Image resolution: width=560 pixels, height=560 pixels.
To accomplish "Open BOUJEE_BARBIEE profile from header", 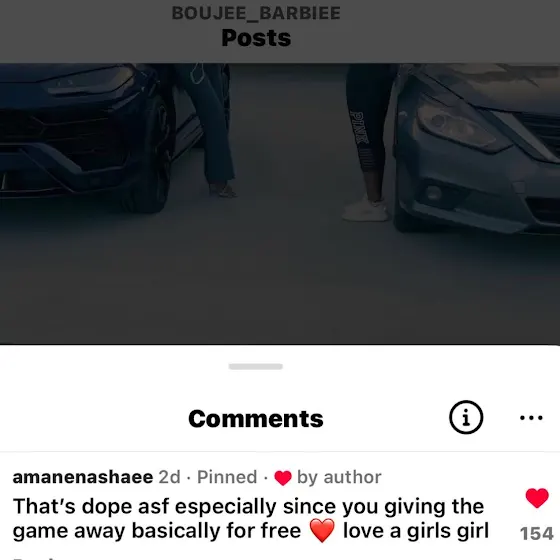I will click(256, 13).
